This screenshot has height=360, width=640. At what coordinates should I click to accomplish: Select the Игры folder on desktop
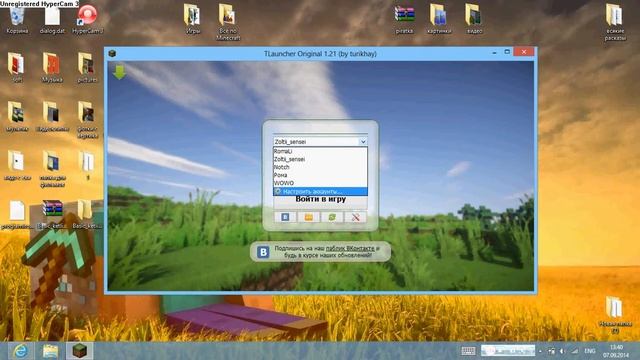192,19
